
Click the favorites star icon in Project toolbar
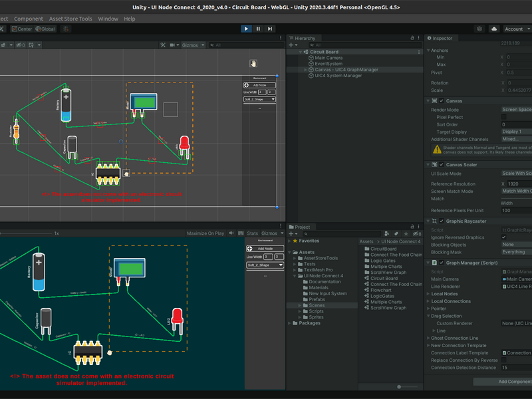pos(406,234)
